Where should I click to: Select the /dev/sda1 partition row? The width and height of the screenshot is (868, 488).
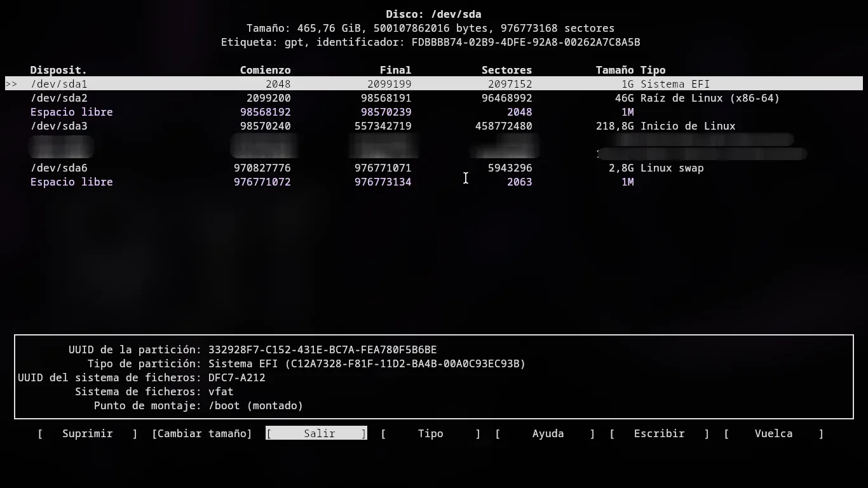coord(434,84)
